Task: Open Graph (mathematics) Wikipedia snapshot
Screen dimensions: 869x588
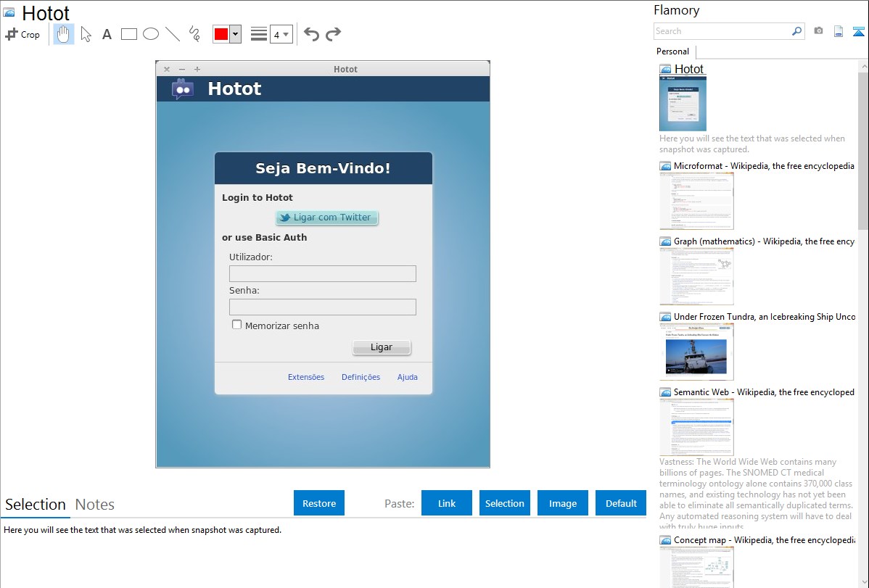Action: 764,241
